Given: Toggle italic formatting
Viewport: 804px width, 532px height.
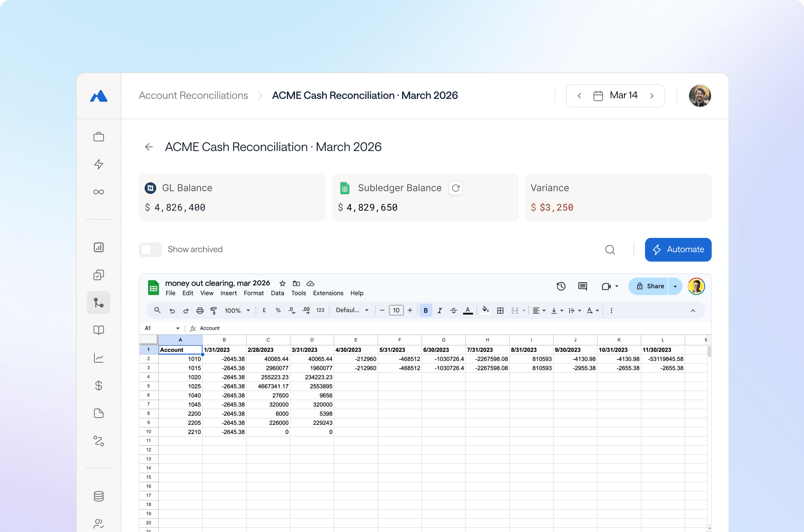Looking at the screenshot, I should [440, 310].
